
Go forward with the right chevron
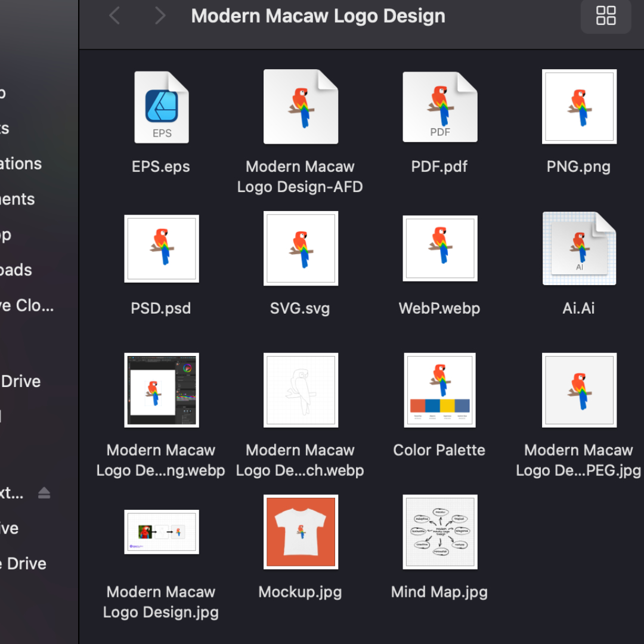click(x=159, y=16)
